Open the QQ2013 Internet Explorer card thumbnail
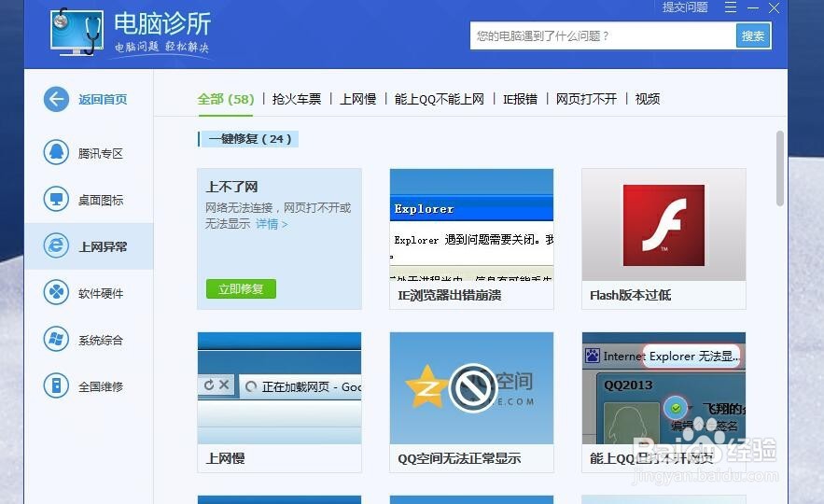Image resolution: width=824 pixels, height=504 pixels. [663, 388]
